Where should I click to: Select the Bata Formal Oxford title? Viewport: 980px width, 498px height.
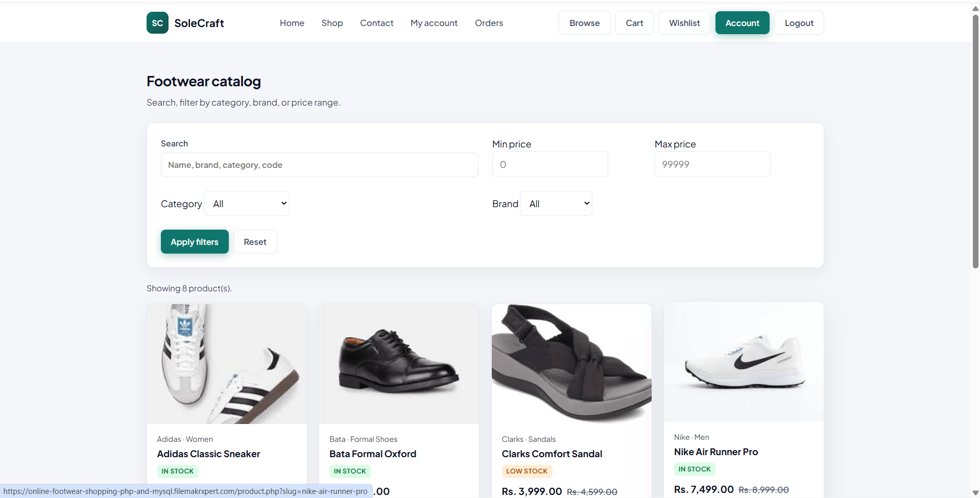click(373, 454)
